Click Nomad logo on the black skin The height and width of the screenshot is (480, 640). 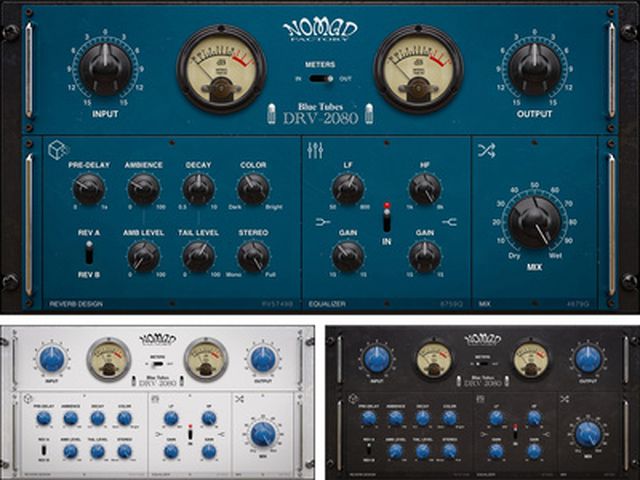point(483,340)
